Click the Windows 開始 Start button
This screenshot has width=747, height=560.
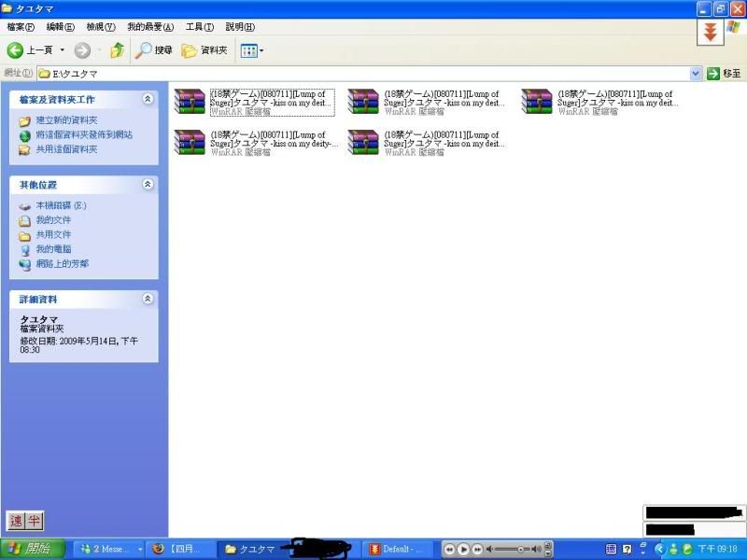[x=33, y=549]
